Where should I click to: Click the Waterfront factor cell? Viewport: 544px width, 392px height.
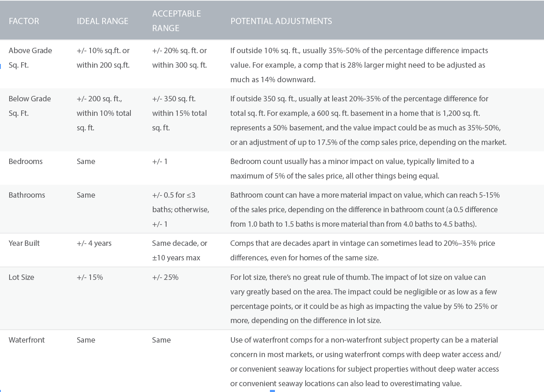[27, 340]
